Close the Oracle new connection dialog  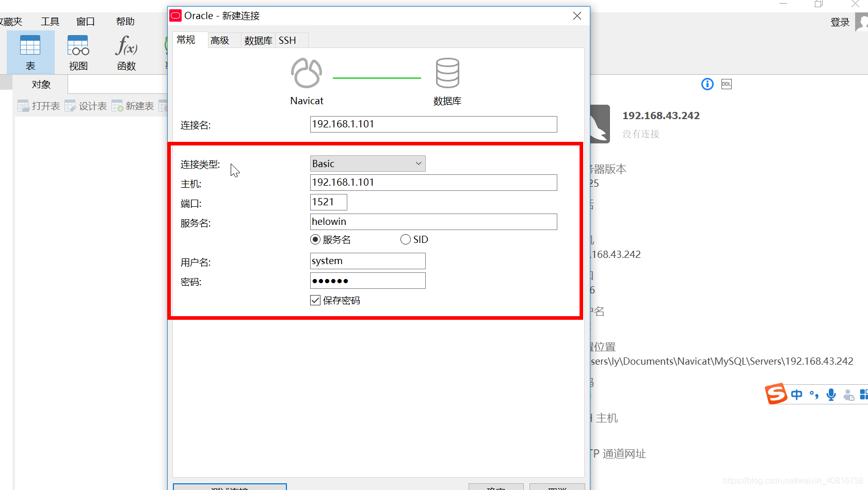coord(577,16)
